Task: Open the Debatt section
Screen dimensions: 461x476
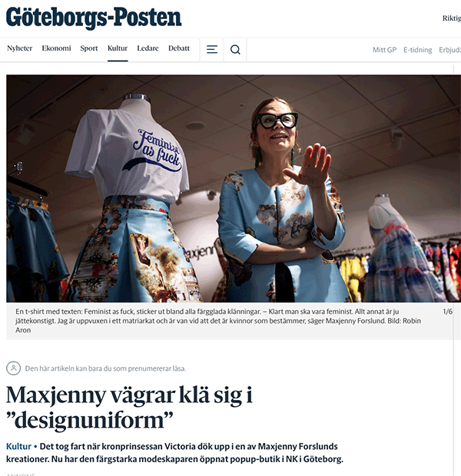Action: [x=179, y=48]
